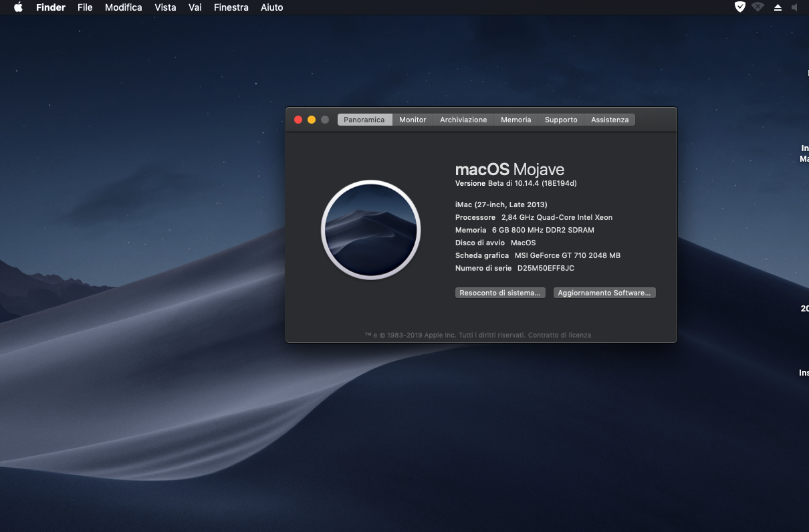The height and width of the screenshot is (532, 809).
Task: Open the Aiuto menu
Action: click(x=272, y=7)
